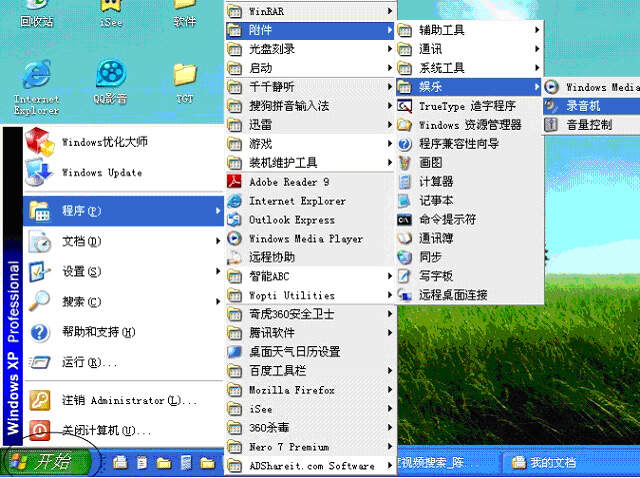Screen dimensions: 640x478
Task: Open the 启动 startup folder
Action: (310, 68)
